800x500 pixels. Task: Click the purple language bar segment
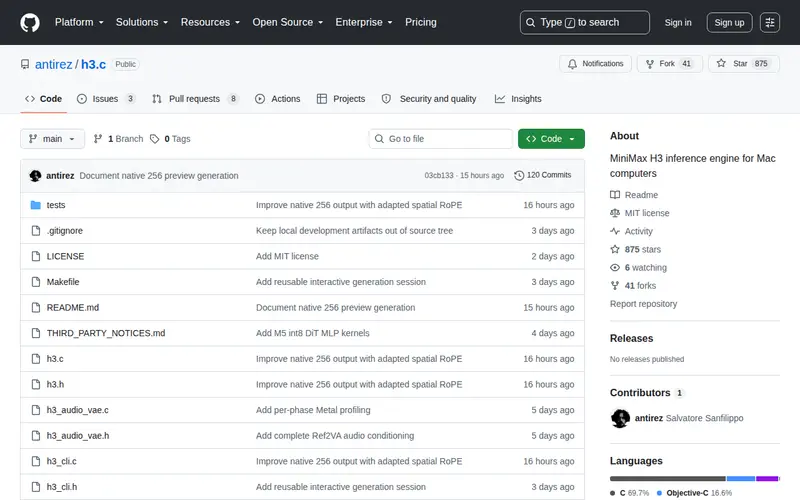[767, 479]
